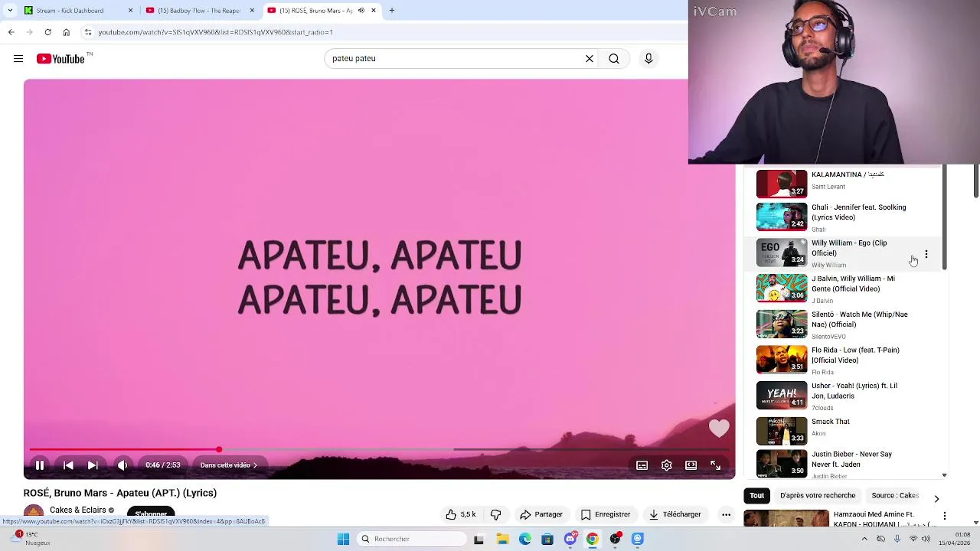The width and height of the screenshot is (980, 551).
Task: Open a new browser tab
Action: click(392, 11)
